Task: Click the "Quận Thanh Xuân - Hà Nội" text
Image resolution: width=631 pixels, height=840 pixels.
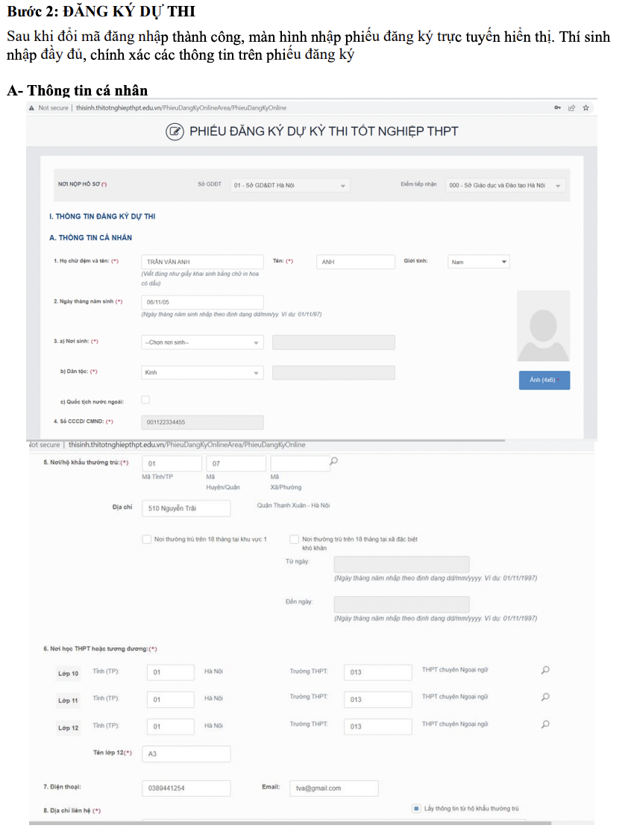Action: pos(294,505)
